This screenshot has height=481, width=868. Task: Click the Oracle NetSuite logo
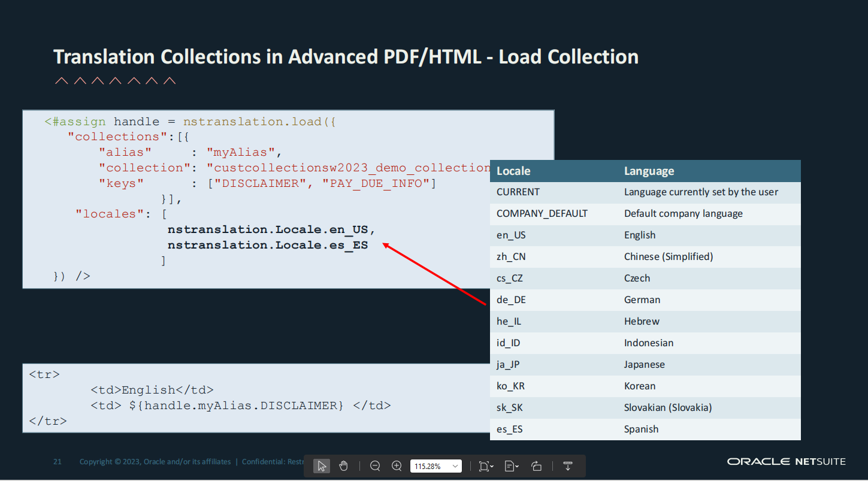[786, 461]
